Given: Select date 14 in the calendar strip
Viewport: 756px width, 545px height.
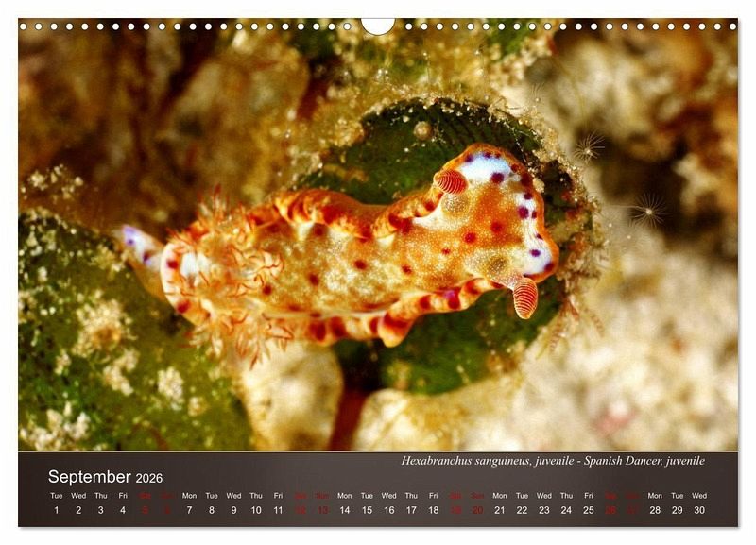Looking at the screenshot, I should click(345, 510).
